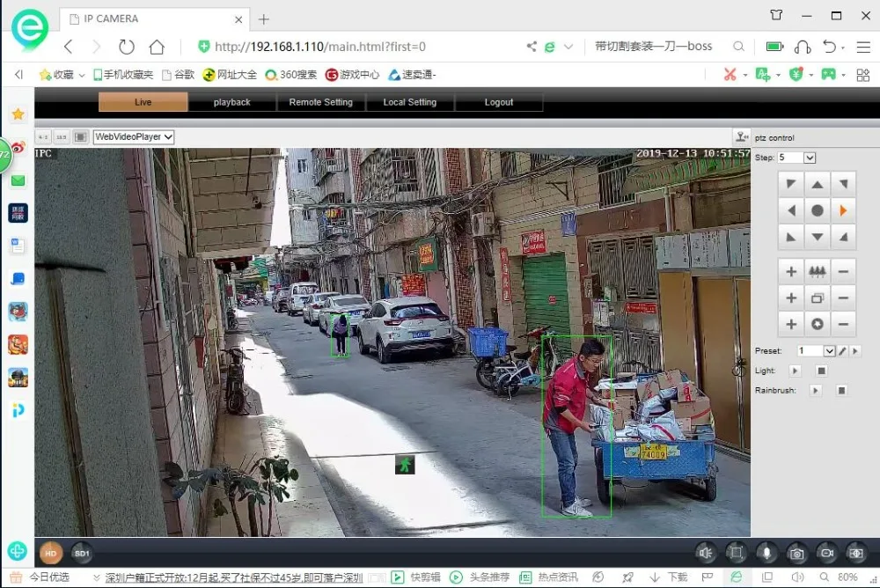880x588 pixels.
Task: Open 360搜索 bookmark
Action: (291, 75)
